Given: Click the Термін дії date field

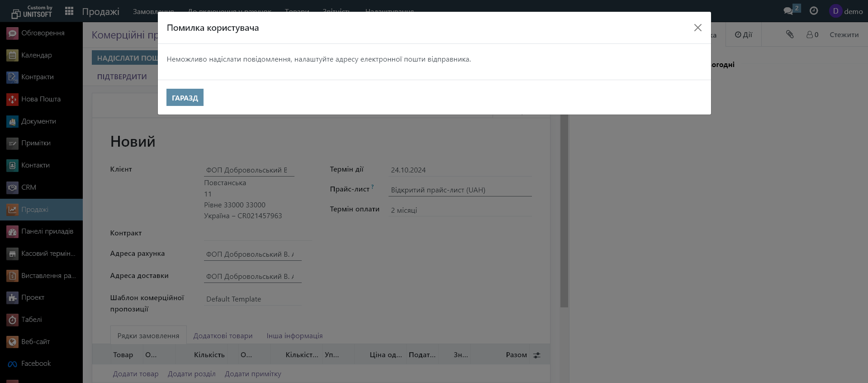Looking at the screenshot, I should click(x=460, y=170).
